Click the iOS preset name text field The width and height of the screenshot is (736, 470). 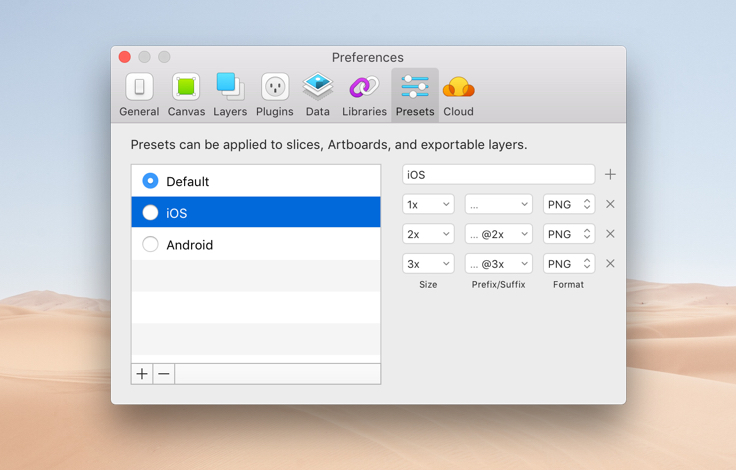(498, 174)
